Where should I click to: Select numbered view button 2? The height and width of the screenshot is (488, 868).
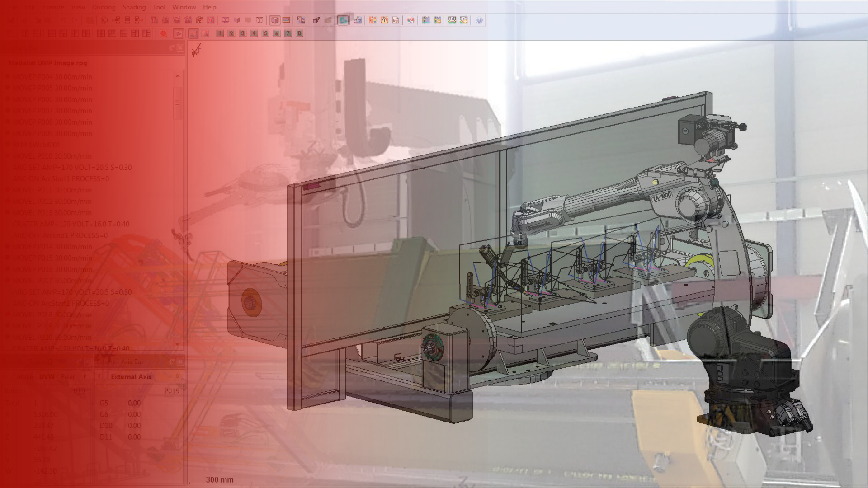pyautogui.click(x=231, y=33)
